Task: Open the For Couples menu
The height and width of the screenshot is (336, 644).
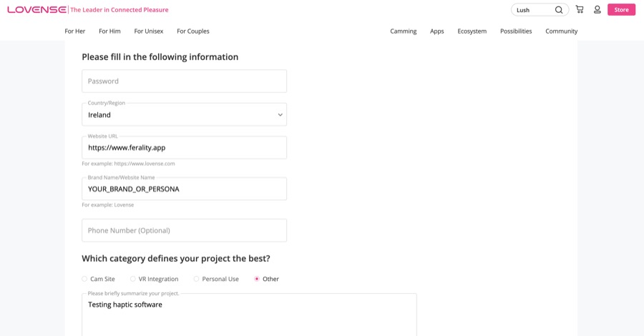Action: pos(193,31)
